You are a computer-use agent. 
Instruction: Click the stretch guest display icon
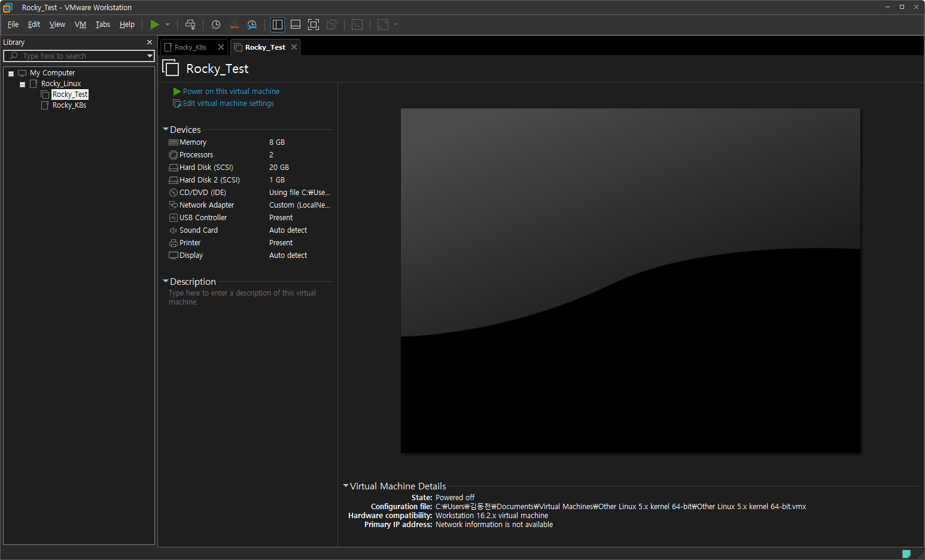383,25
